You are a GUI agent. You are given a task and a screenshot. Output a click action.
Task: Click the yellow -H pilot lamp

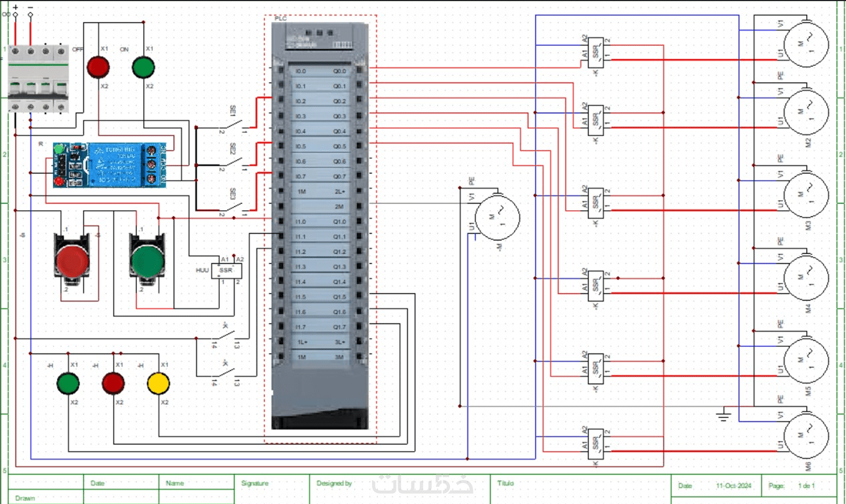[158, 383]
